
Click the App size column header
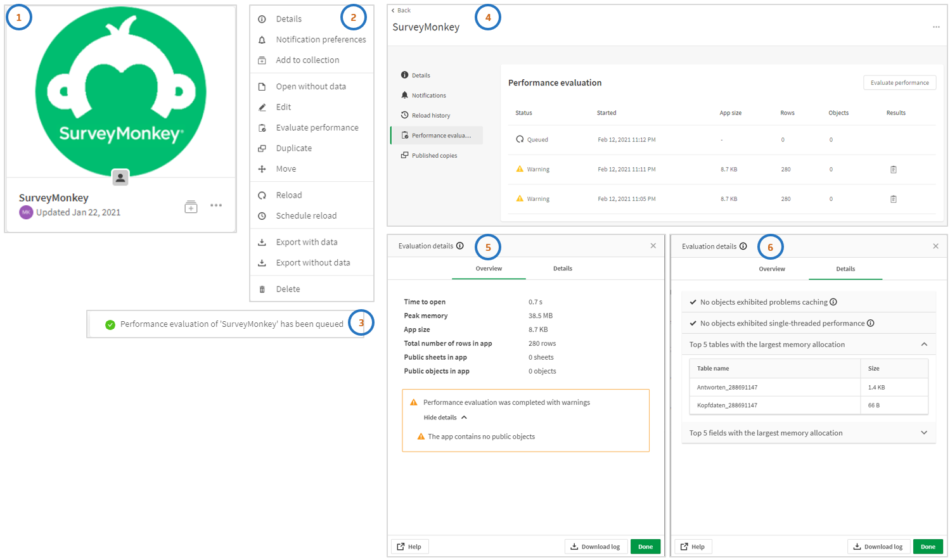point(730,113)
